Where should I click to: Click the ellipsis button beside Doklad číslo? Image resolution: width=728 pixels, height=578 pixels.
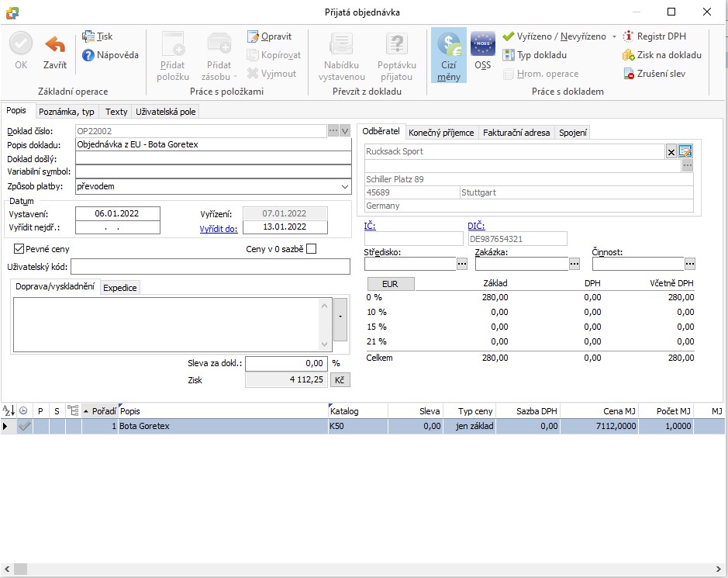click(333, 131)
